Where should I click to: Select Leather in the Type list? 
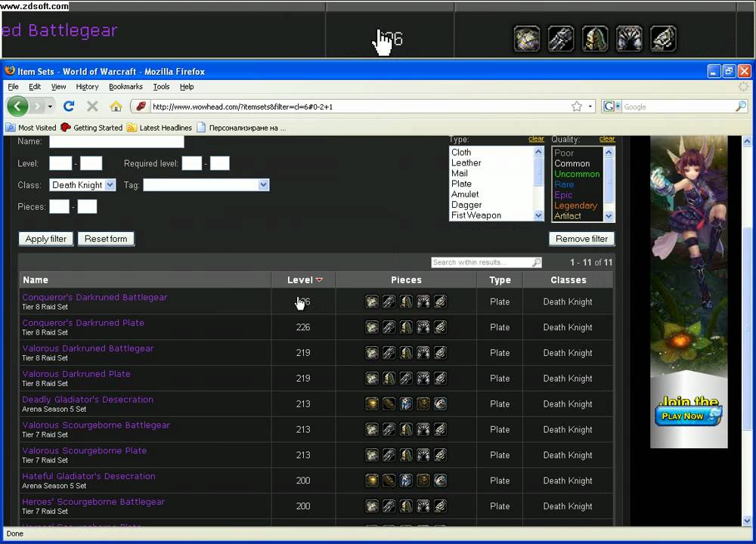pyautogui.click(x=466, y=163)
